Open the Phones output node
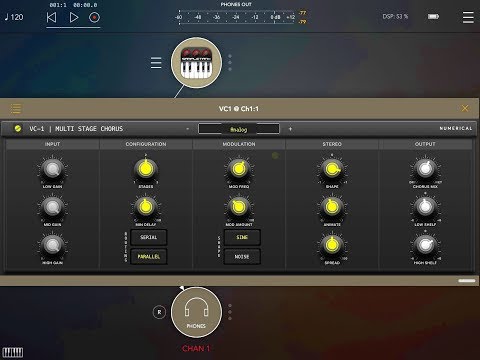This screenshot has height=360, width=480. pyautogui.click(x=196, y=312)
